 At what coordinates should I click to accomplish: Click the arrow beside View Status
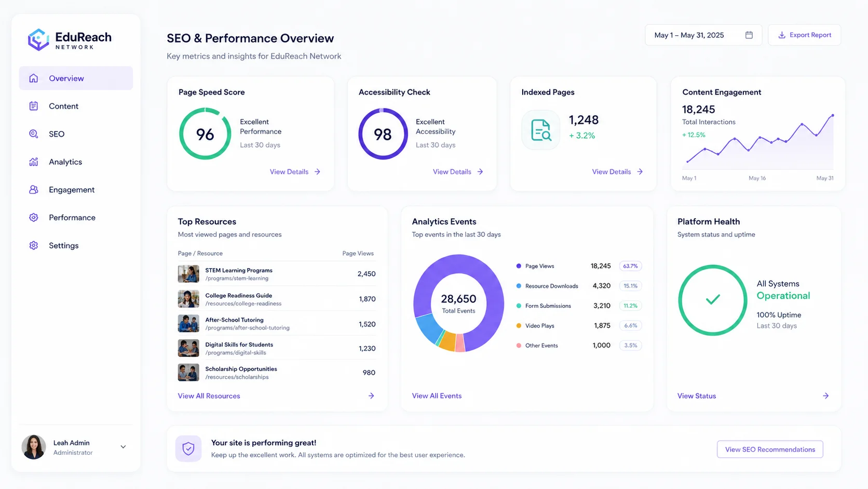825,395
